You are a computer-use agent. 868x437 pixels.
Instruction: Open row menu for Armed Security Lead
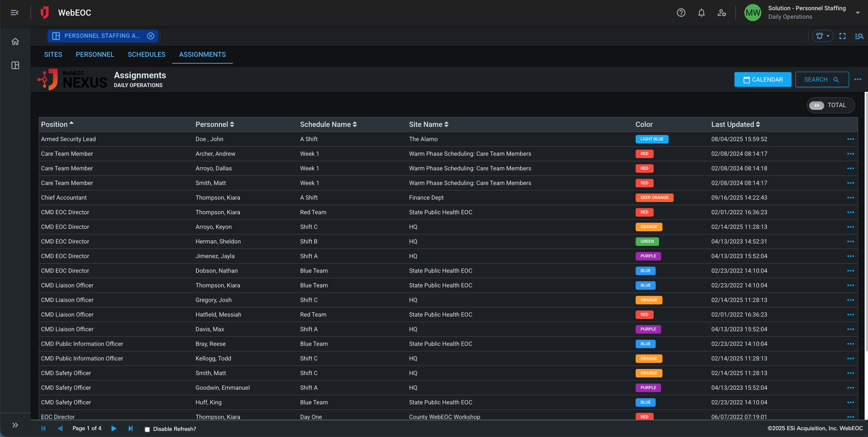click(850, 139)
